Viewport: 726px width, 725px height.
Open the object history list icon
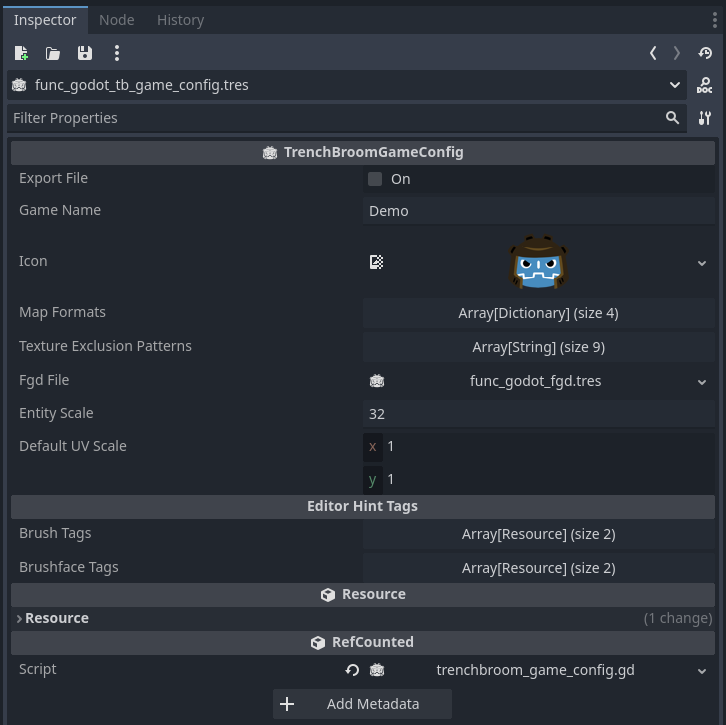click(x=705, y=53)
